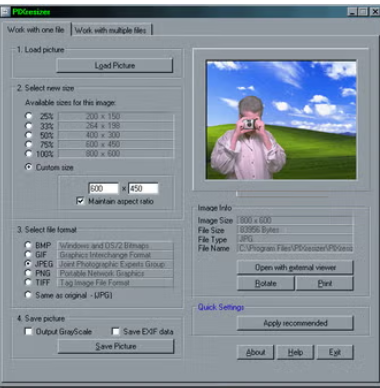Click the Exit button
380x388 pixels.
click(335, 352)
